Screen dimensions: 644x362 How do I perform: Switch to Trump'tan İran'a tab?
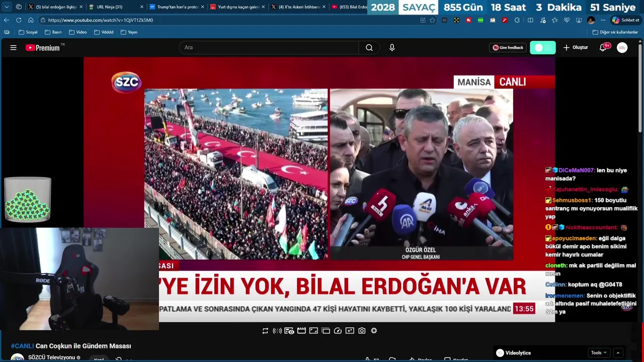click(177, 7)
